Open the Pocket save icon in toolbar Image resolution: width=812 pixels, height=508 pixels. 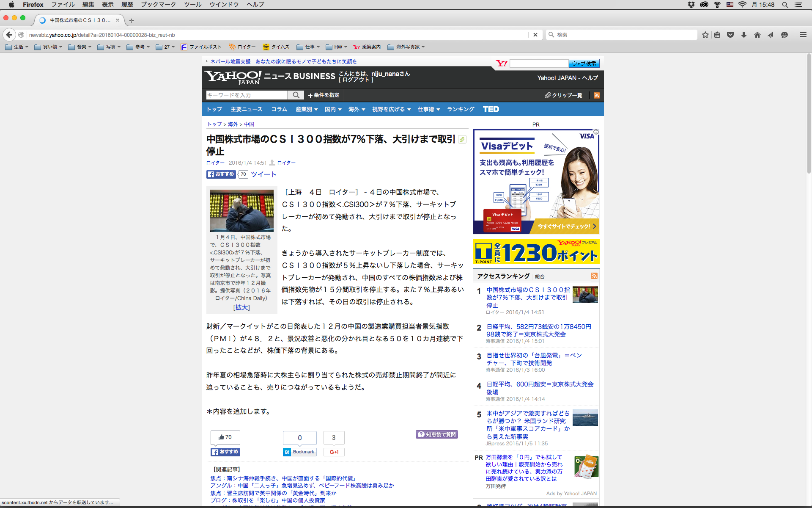tap(730, 35)
